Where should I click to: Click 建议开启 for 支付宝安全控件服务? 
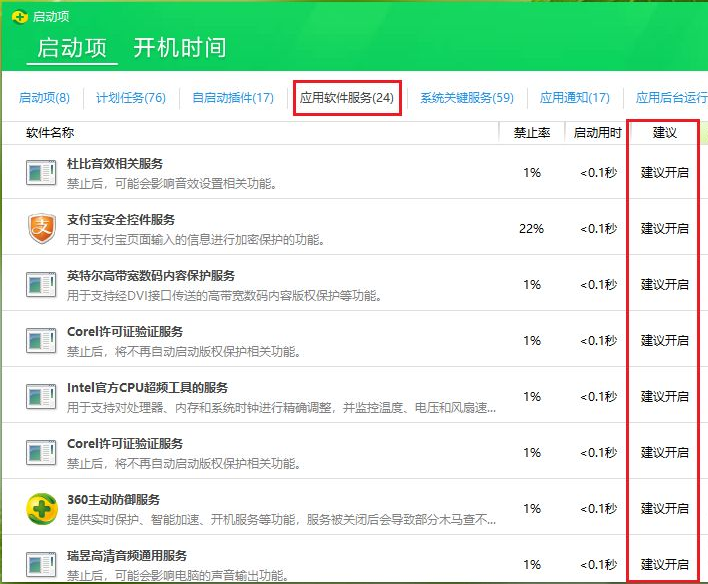coord(664,229)
